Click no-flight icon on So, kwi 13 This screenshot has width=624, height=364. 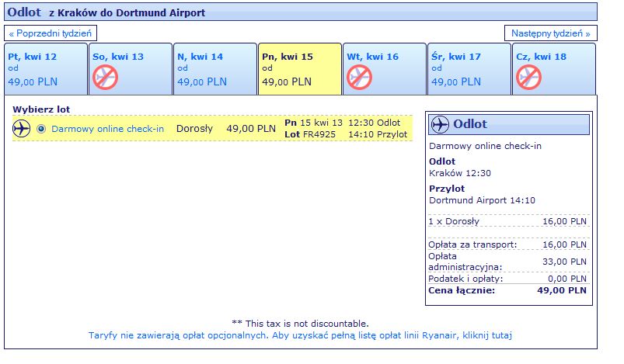[x=106, y=77]
